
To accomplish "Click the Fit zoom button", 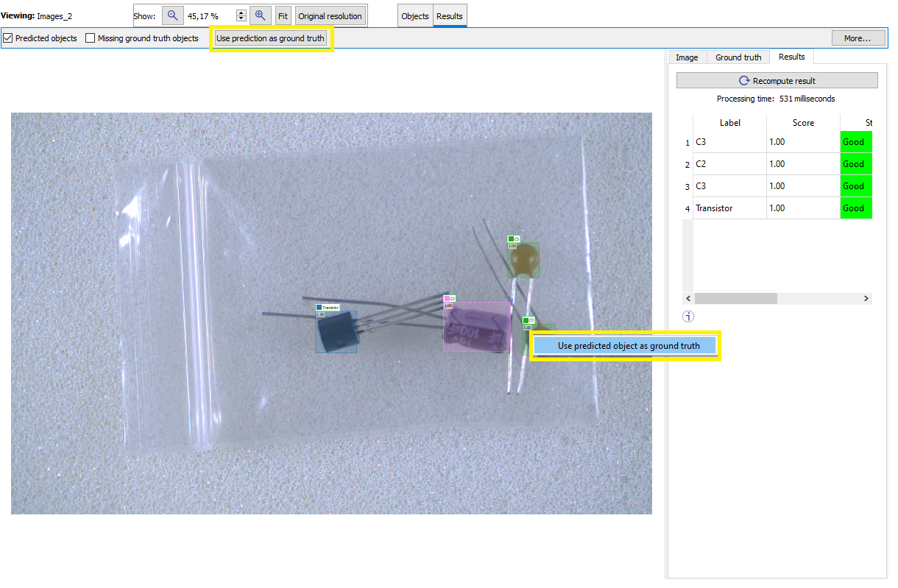I will 283,15.
